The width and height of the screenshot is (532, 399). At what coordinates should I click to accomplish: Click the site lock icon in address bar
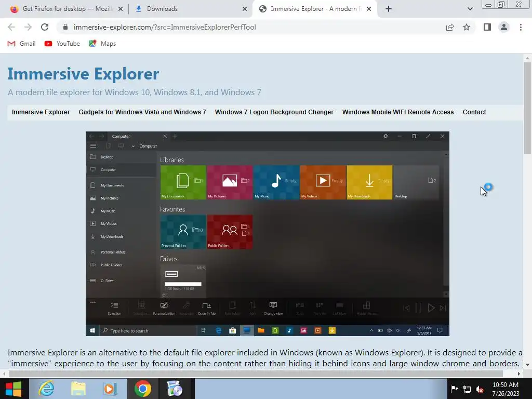click(66, 27)
